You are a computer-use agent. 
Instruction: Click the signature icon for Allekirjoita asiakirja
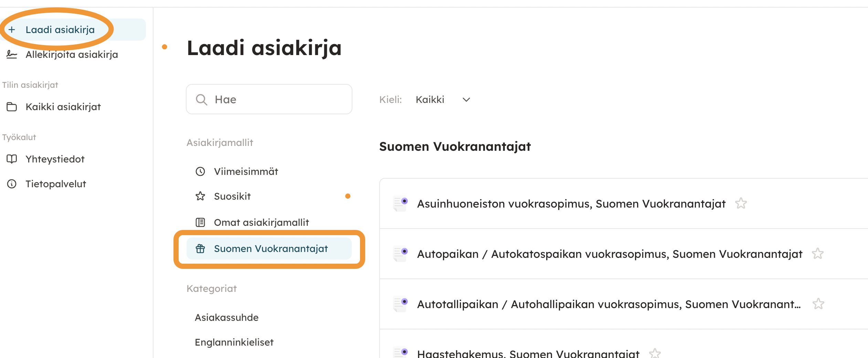pos(12,54)
